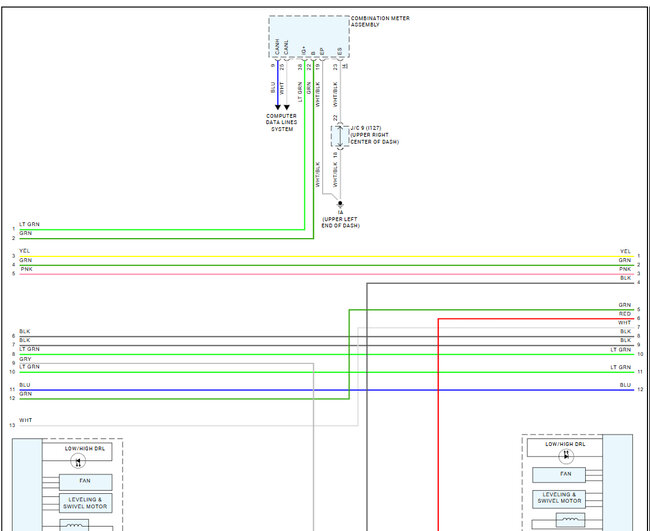Select the J/C 9 junction connector symbol
This screenshot has height=531, width=650.
pyautogui.click(x=340, y=136)
